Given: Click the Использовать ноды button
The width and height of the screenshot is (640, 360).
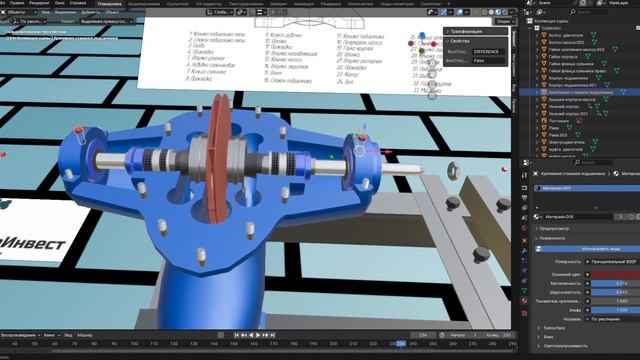Looking at the screenshot, I should [588, 249].
